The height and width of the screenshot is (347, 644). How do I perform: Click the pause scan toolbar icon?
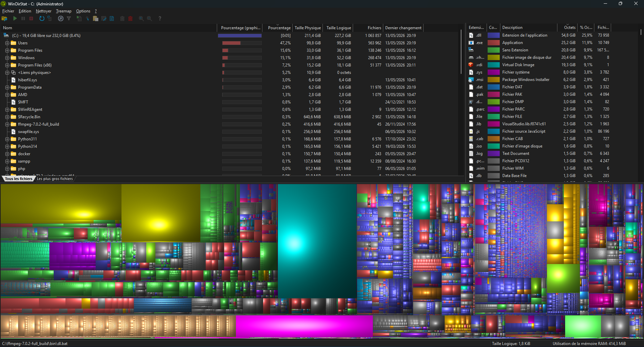23,18
